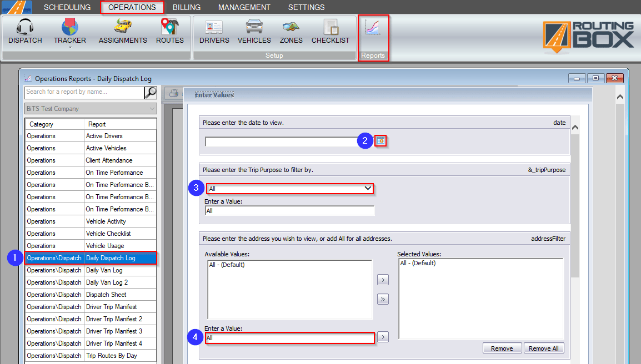Select the Driver Trip Manifest 4 report

[91, 343]
